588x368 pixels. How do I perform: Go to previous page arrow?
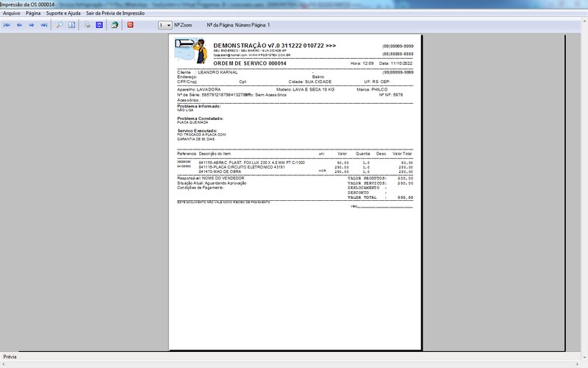19,25
